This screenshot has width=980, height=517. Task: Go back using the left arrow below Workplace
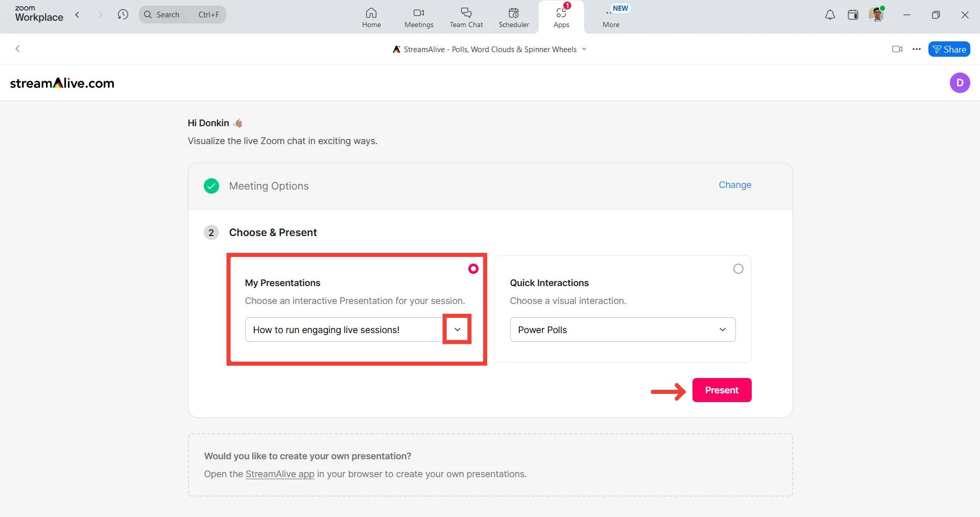[x=18, y=49]
